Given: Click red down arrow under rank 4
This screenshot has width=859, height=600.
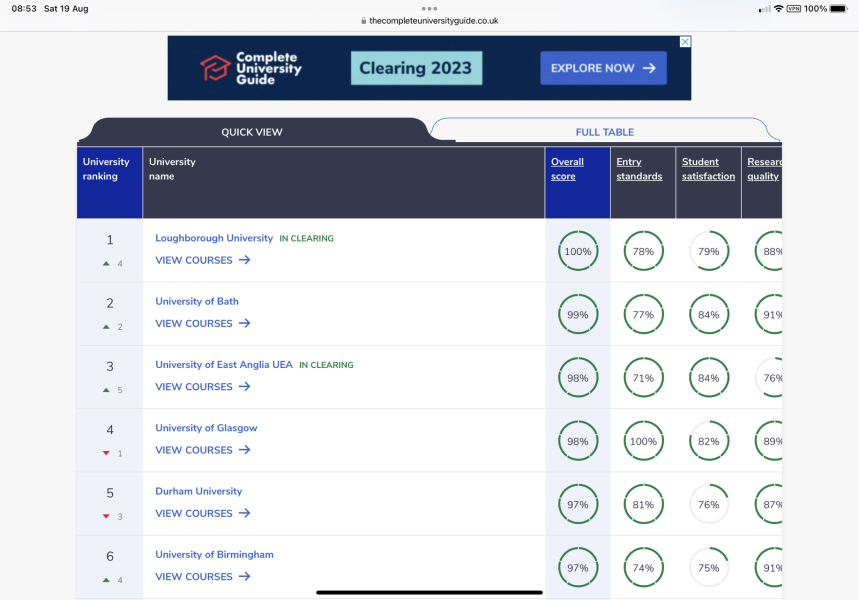Looking at the screenshot, I should (106, 453).
